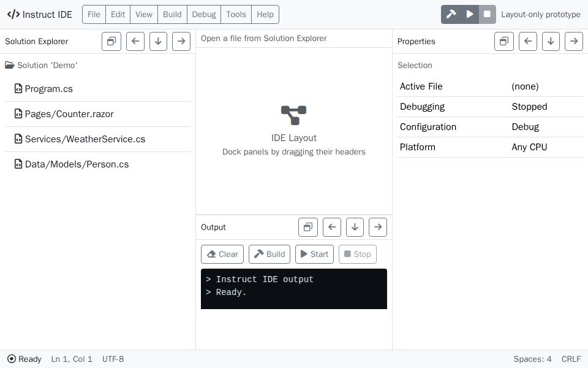Image resolution: width=588 pixels, height=368 pixels.
Task: Click the file icon beside Program.cs
Action: click(x=18, y=88)
